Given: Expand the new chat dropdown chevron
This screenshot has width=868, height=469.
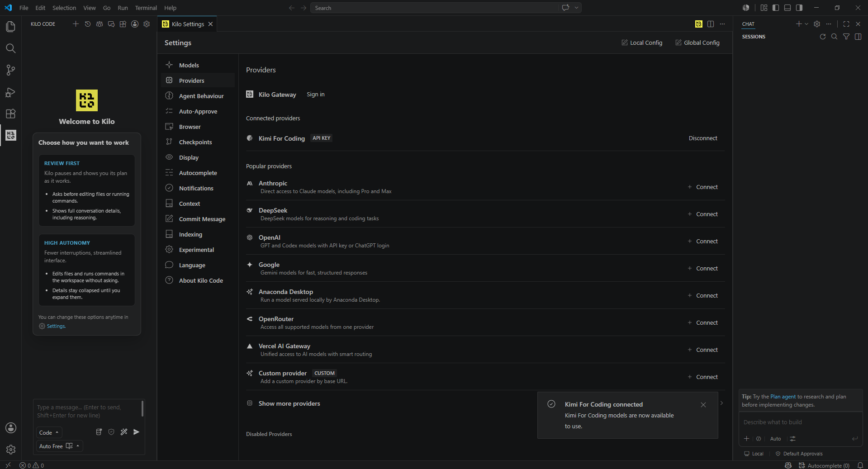Looking at the screenshot, I should [806, 24].
